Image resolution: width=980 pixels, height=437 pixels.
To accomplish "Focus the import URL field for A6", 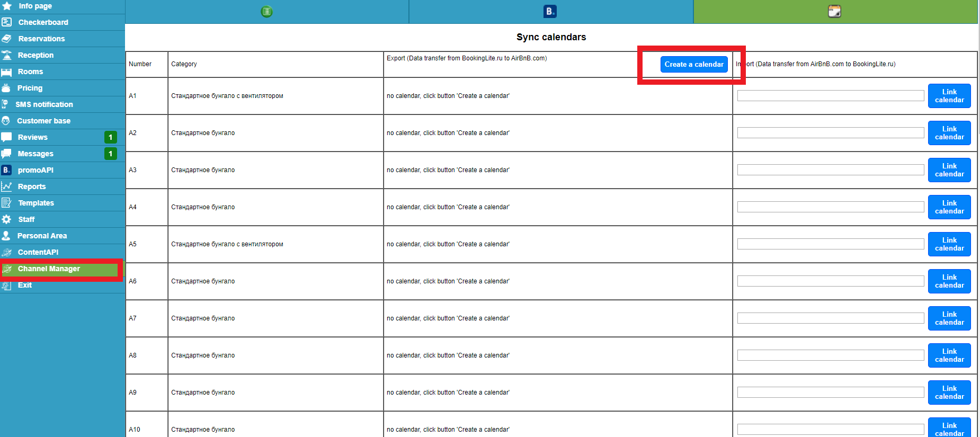I will 831,281.
